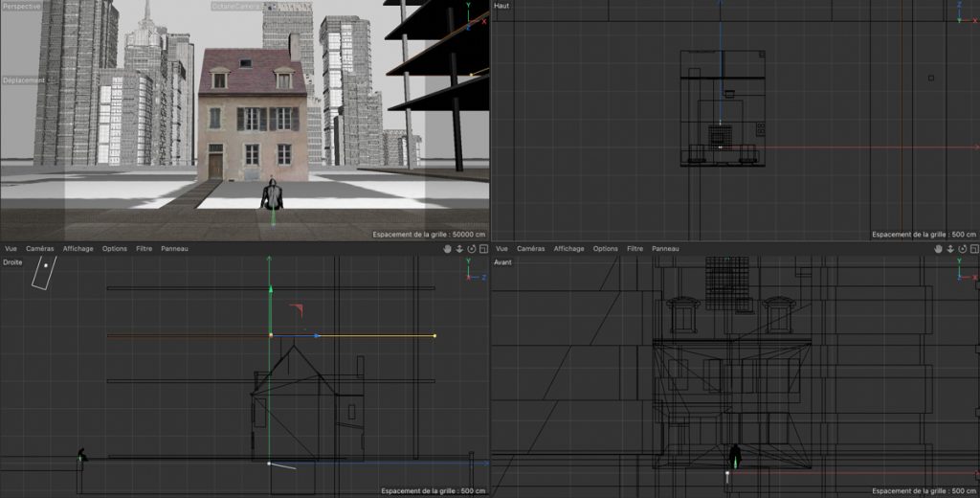Viewport: 980px width, 498px height.
Task: Click the axis gizmo in Haut viewport
Action: 965,13
